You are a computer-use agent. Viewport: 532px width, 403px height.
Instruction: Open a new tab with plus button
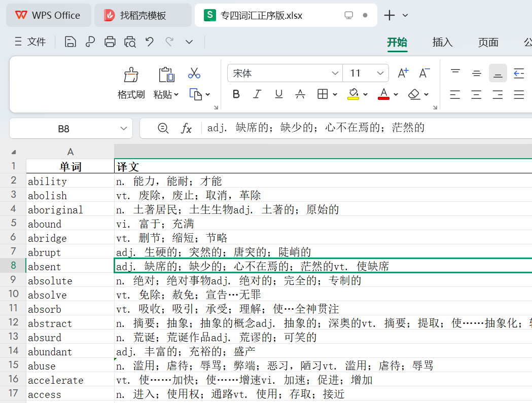click(389, 15)
